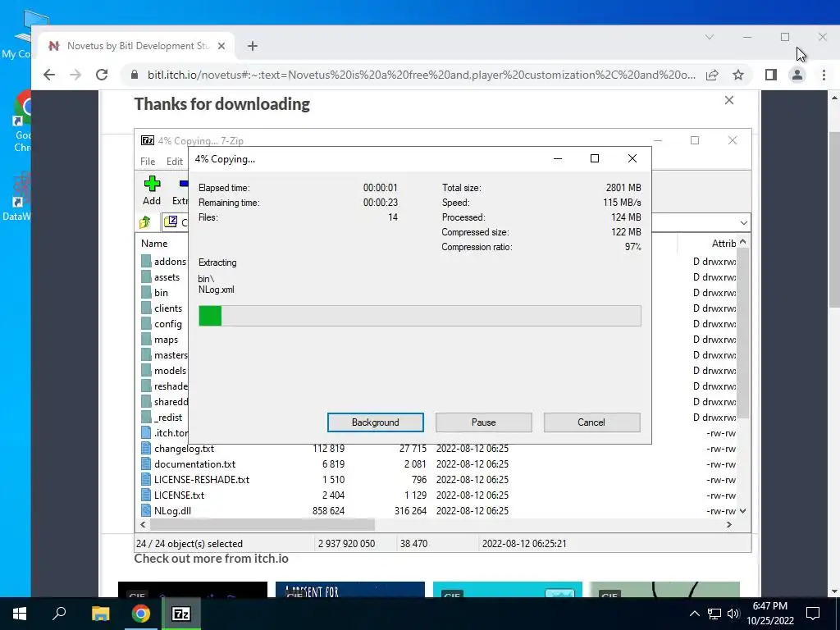Close the Novetus tab
The image size is (840, 630).
(221, 46)
